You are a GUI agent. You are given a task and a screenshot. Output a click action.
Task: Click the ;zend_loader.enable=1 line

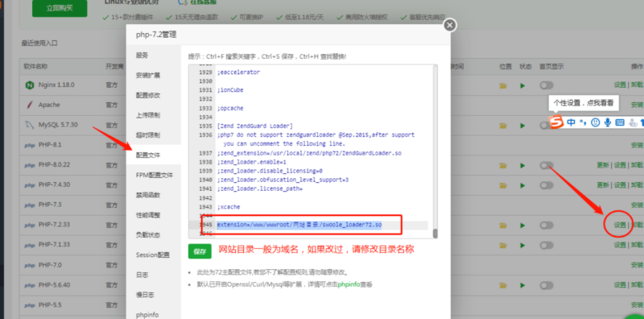click(x=251, y=162)
